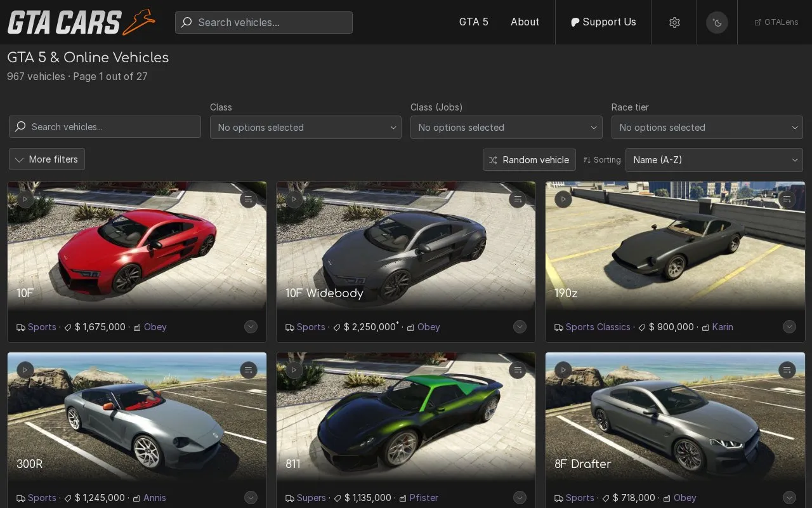Open list menu icon on 300R card
Image resolution: width=812 pixels, height=508 pixels.
pyautogui.click(x=249, y=370)
